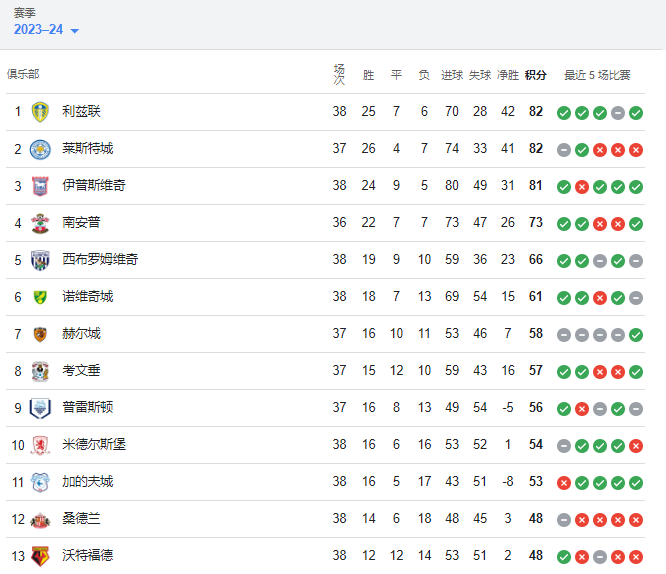Click the 米德尔斯堡 club crest icon

tap(40, 445)
